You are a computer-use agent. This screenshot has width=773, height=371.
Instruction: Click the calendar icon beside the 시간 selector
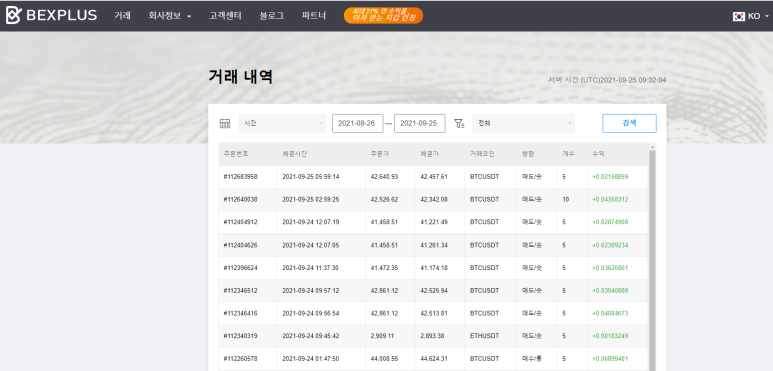pyautogui.click(x=225, y=124)
